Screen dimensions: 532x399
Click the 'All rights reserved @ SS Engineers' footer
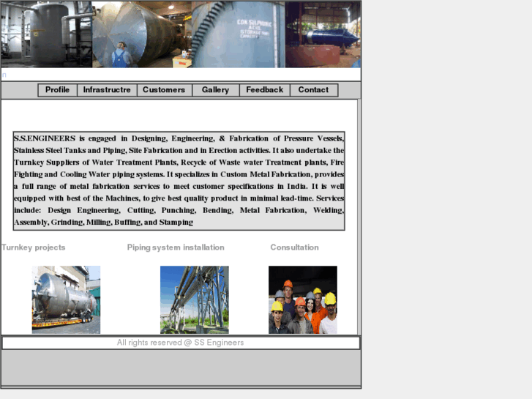pyautogui.click(x=181, y=343)
